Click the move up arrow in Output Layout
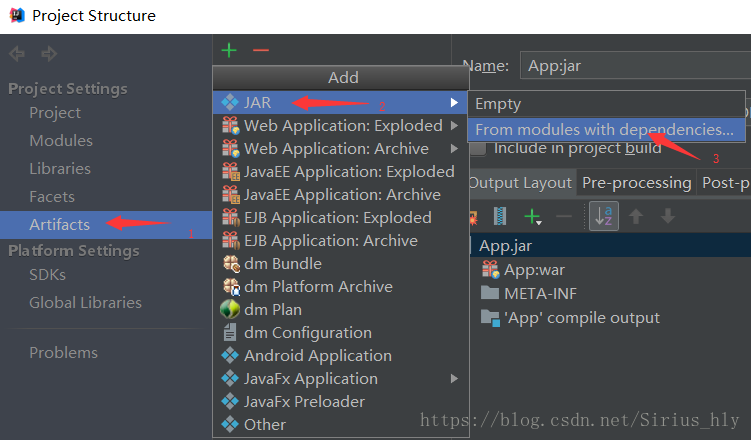The width and height of the screenshot is (751, 440). pyautogui.click(x=636, y=216)
